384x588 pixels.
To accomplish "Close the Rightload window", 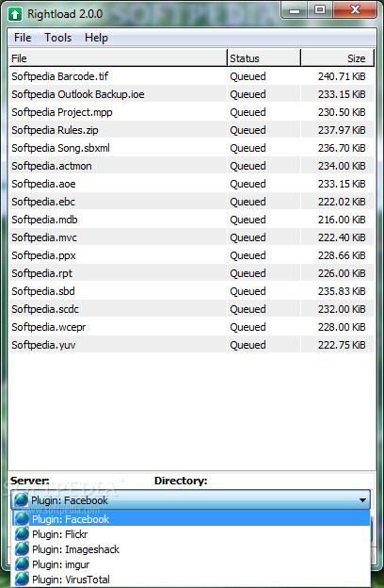I will 355,10.
